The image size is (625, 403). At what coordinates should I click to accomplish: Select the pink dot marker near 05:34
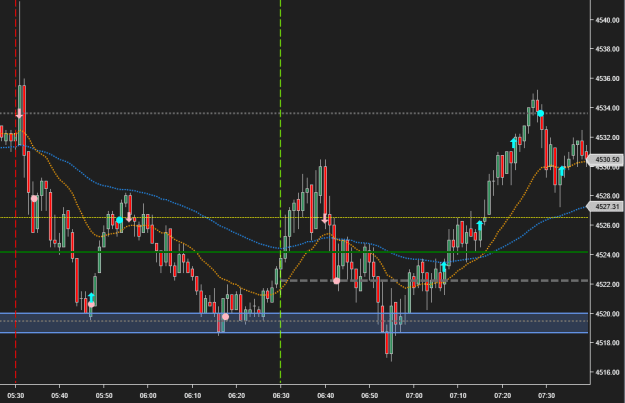click(34, 199)
